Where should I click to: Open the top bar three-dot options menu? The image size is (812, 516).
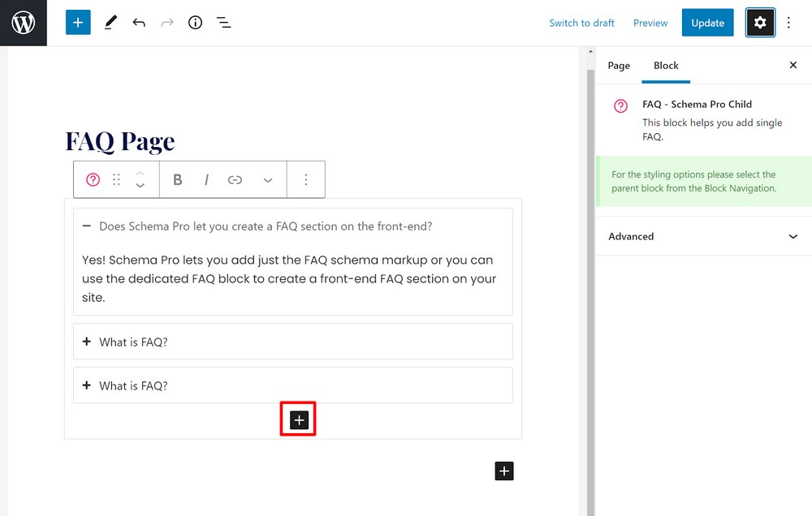click(788, 22)
